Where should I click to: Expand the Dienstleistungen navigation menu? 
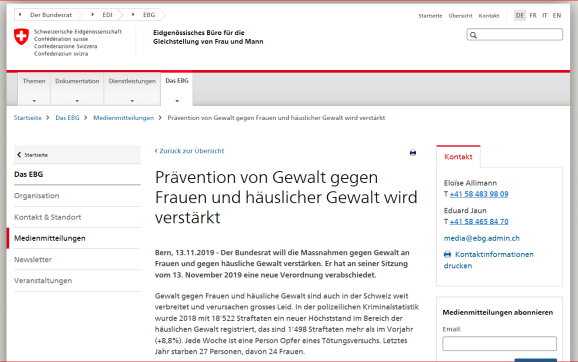click(132, 90)
